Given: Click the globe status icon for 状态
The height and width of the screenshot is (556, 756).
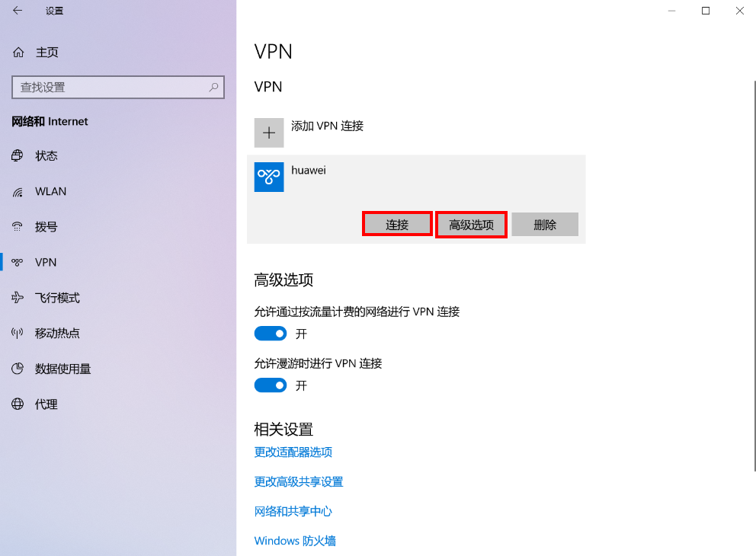Looking at the screenshot, I should [x=18, y=155].
